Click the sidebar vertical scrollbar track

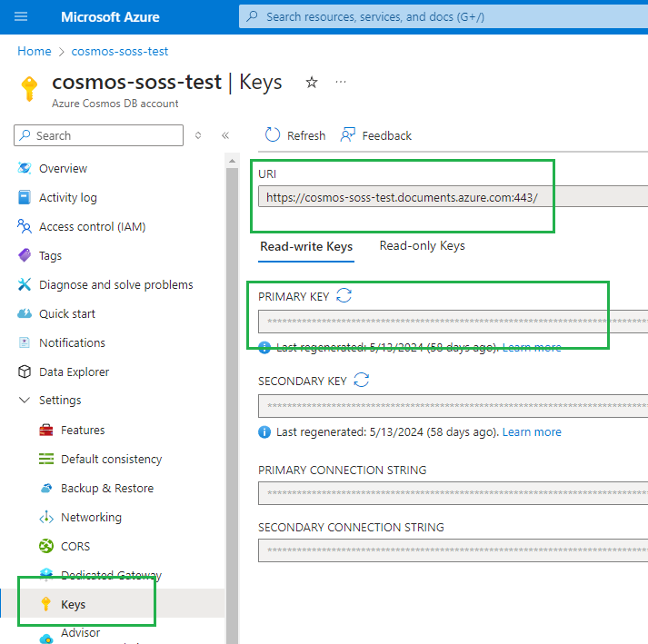pos(232,405)
